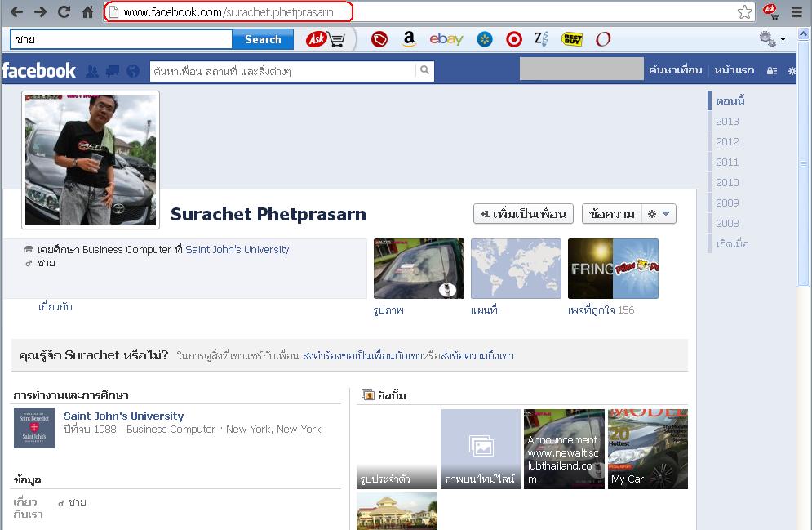This screenshot has width=812, height=530.
Task: Open the browser menu hamburger icon
Action: (797, 12)
